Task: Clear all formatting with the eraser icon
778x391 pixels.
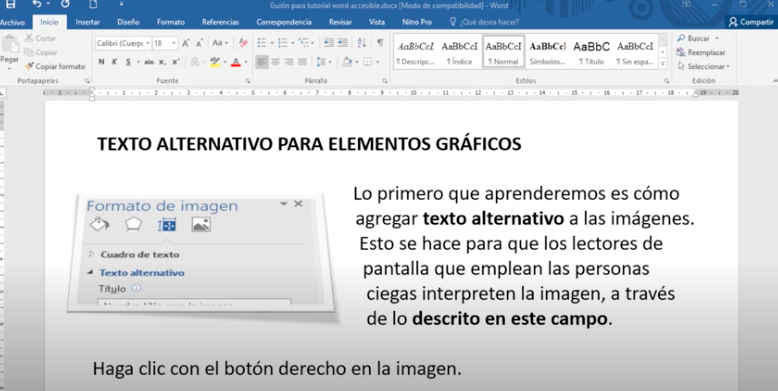Action: coord(243,43)
